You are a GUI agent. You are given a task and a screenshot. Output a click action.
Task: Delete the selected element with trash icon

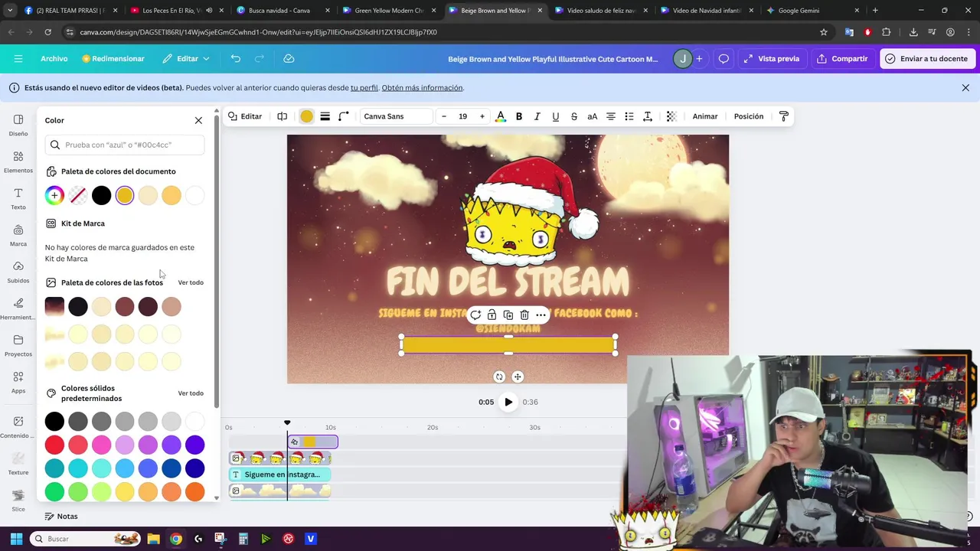524,315
